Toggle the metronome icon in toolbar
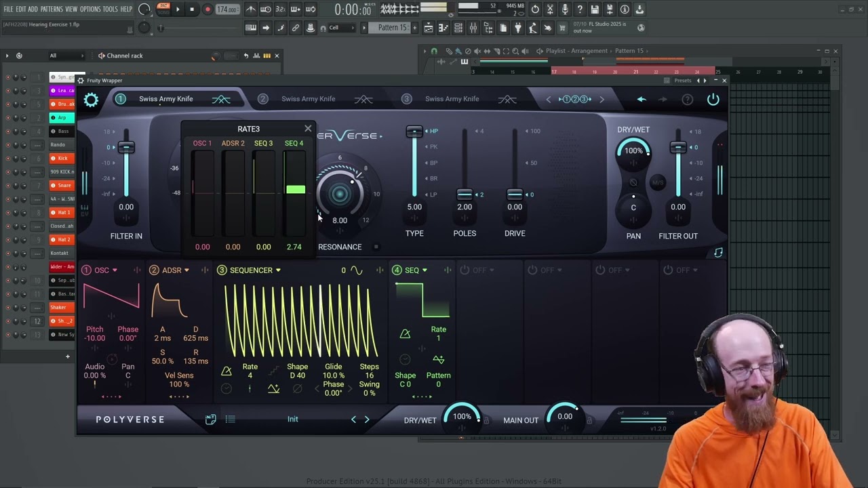868x488 pixels. coord(251,9)
